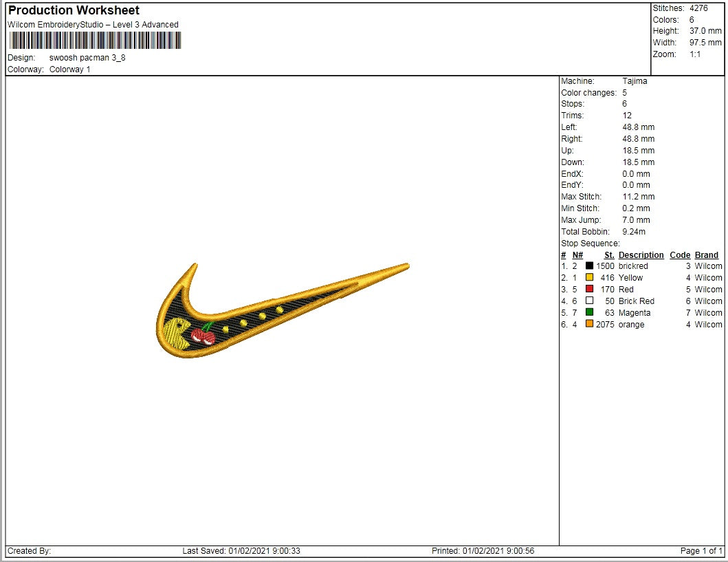Click the EndY value 0.0 mm
The width and height of the screenshot is (728, 562).
[636, 185]
